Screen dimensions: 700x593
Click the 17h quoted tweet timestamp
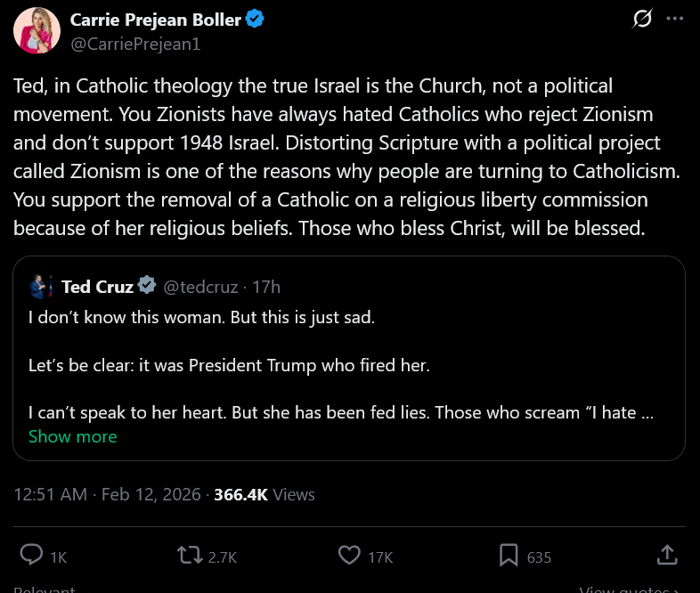point(266,286)
